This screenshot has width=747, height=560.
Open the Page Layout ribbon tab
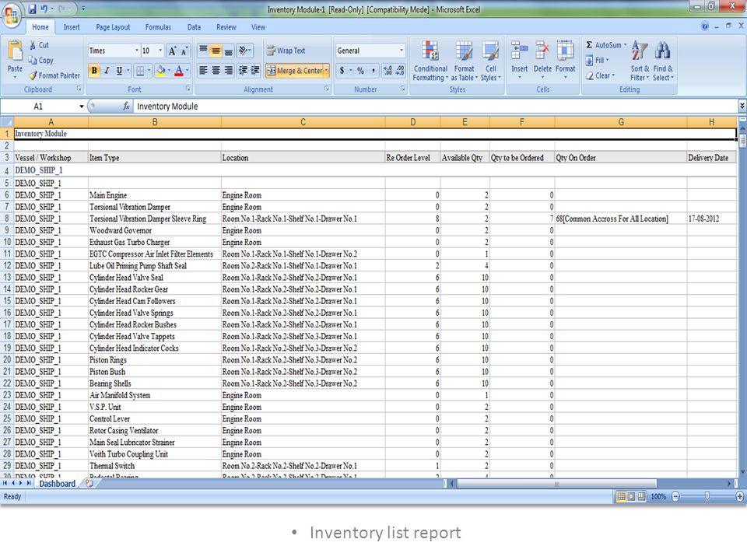point(113,27)
